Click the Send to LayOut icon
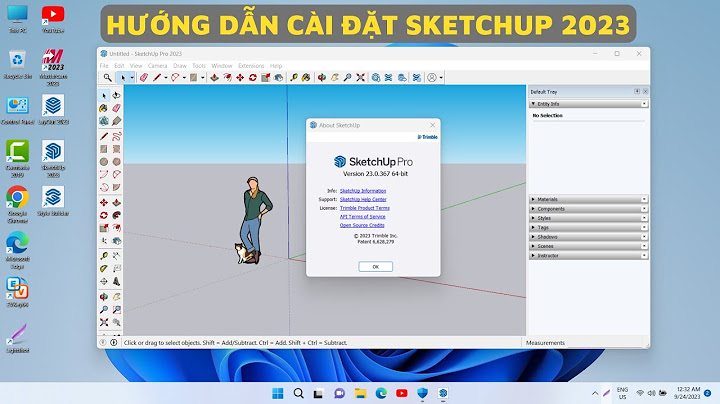This screenshot has width=720, height=404. [402, 78]
